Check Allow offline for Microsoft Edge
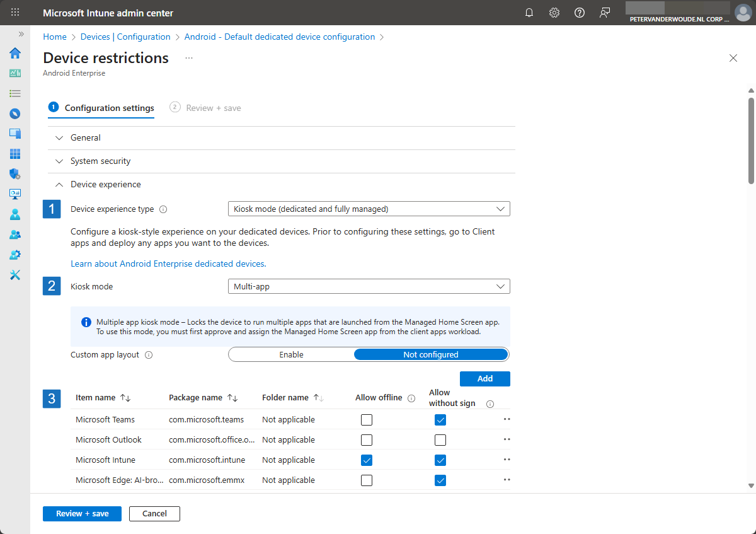This screenshot has width=756, height=534. click(x=367, y=480)
